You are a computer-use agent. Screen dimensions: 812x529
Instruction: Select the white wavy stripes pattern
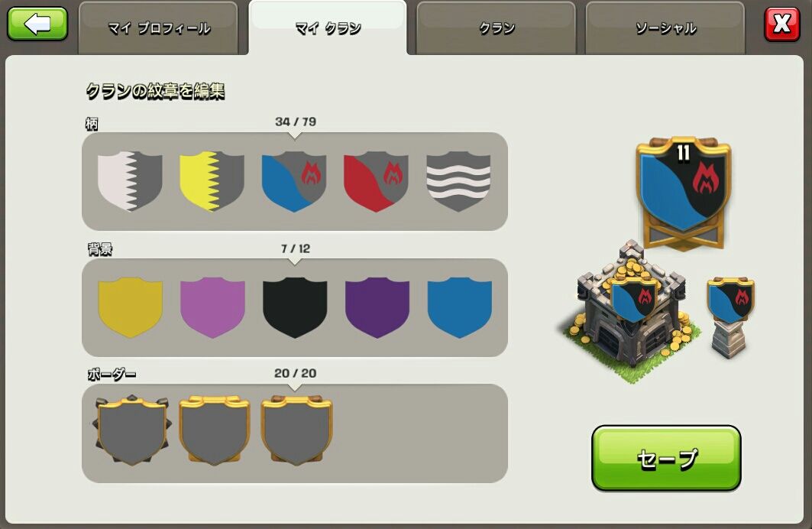pos(458,181)
